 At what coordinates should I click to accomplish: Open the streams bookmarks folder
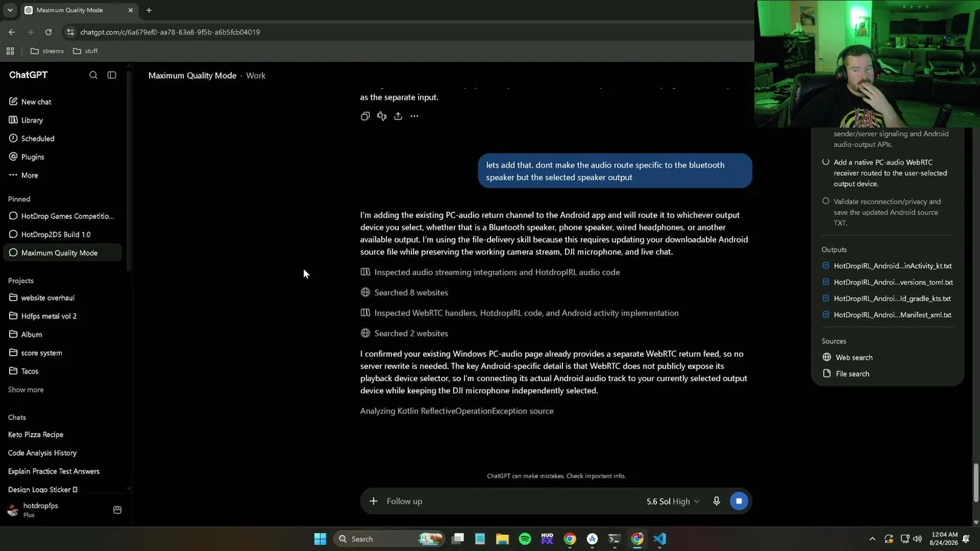[x=47, y=51]
